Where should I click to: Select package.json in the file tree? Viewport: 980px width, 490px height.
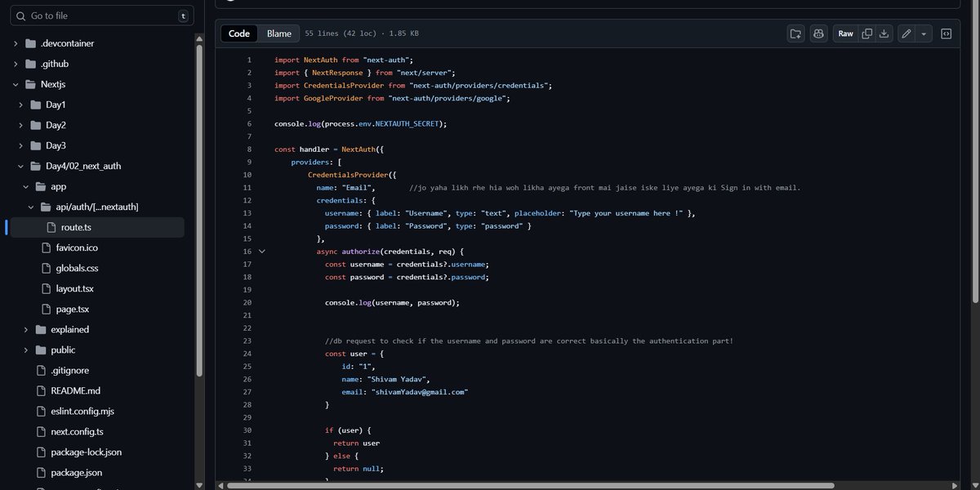pyautogui.click(x=76, y=472)
